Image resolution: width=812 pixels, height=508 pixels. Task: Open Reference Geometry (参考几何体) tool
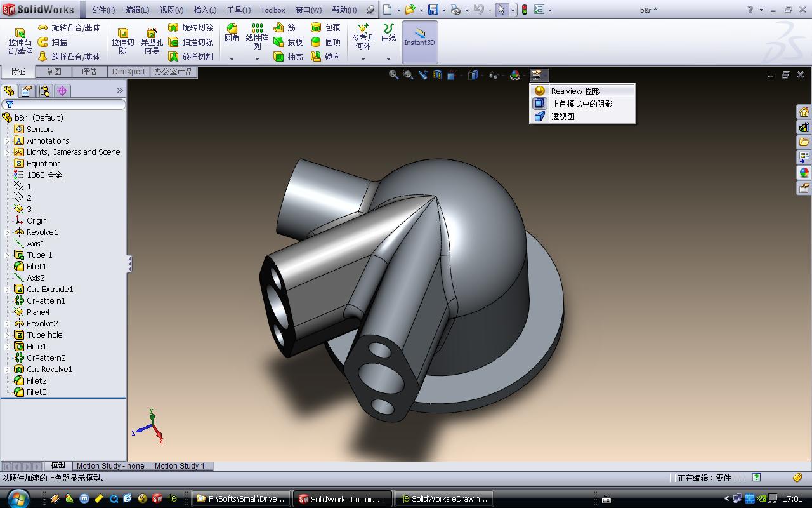pos(363,37)
